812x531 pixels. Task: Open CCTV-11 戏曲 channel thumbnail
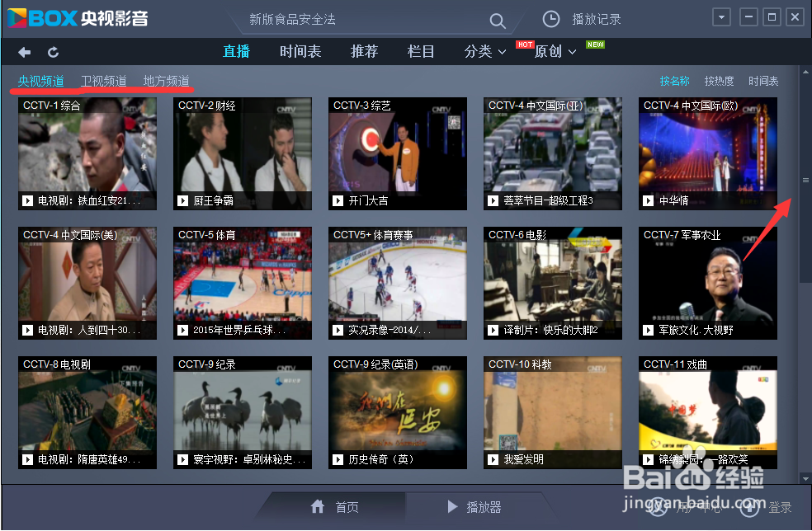(x=708, y=412)
